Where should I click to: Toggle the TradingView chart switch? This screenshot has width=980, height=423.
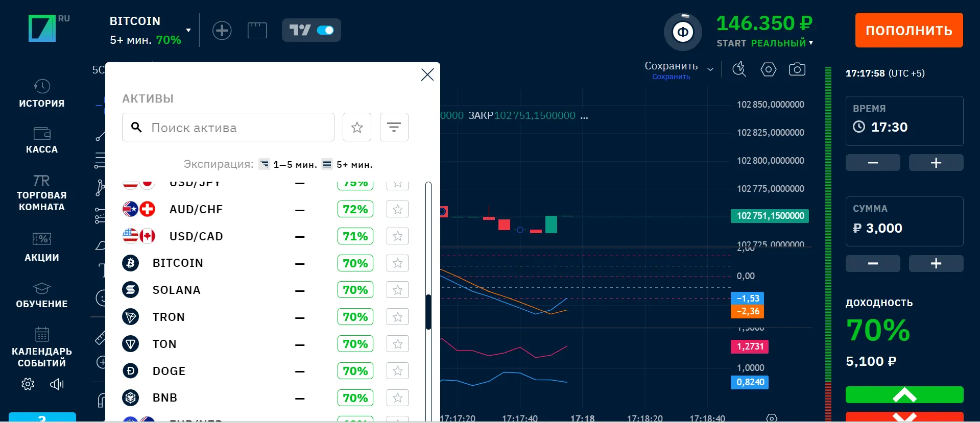(325, 31)
